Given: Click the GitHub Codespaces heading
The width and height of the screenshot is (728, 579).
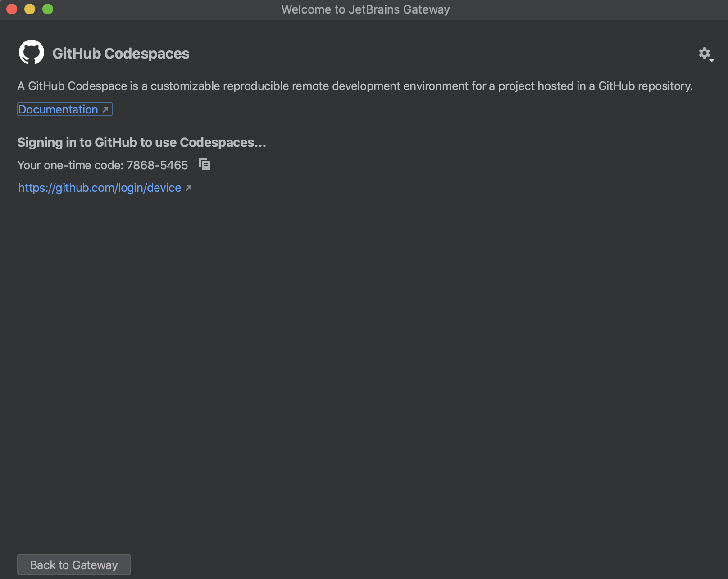Looking at the screenshot, I should (x=121, y=53).
